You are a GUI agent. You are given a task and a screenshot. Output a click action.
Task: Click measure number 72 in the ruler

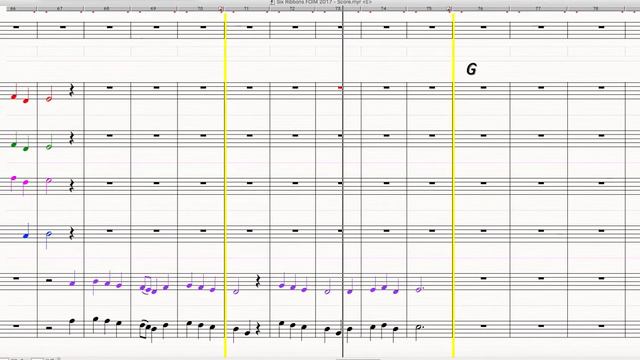292,9
